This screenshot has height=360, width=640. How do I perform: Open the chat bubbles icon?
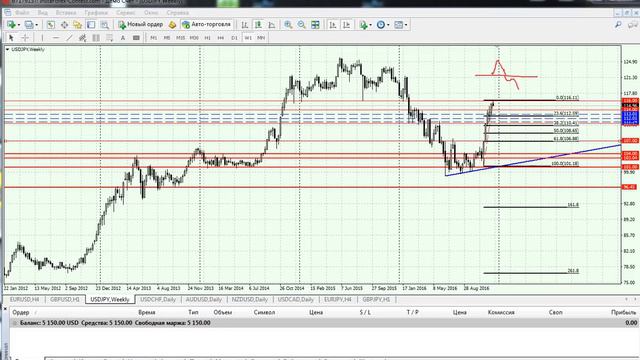point(634,25)
